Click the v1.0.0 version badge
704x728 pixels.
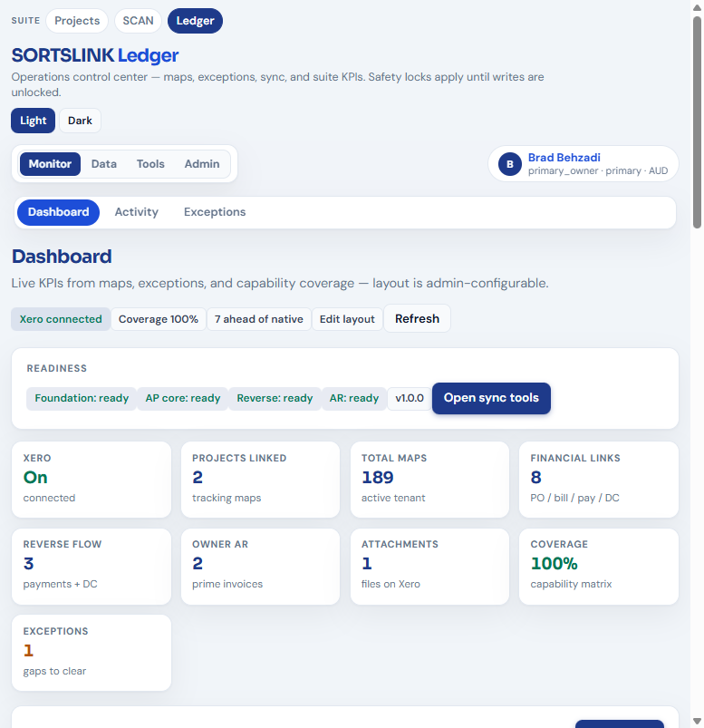[410, 398]
